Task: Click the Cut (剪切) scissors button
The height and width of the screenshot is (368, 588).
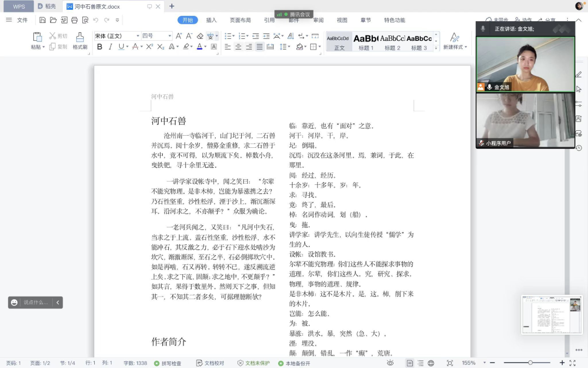Action: (58, 35)
